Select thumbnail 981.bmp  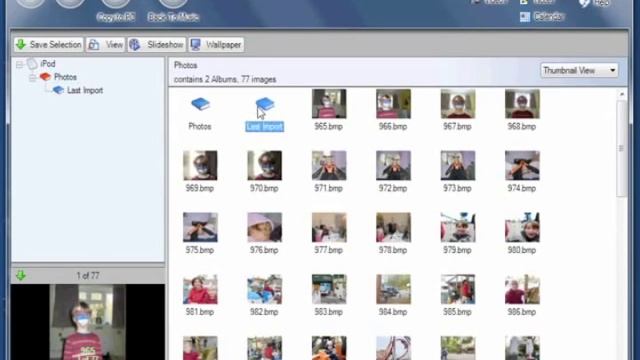[x=200, y=289]
